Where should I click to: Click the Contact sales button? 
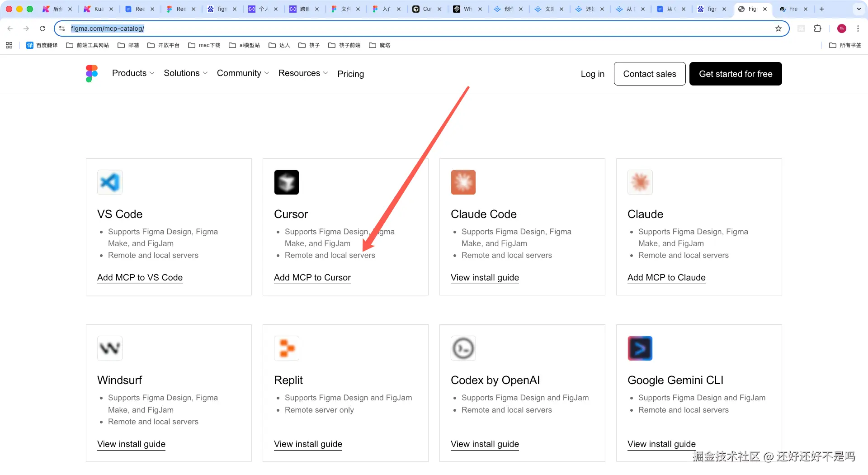coord(650,74)
